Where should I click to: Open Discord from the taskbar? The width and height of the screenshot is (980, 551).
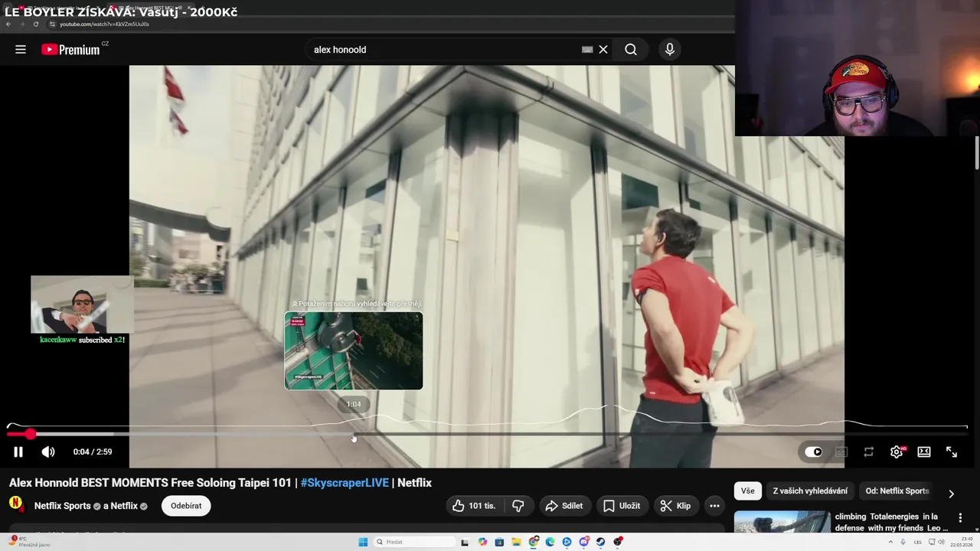(x=584, y=542)
